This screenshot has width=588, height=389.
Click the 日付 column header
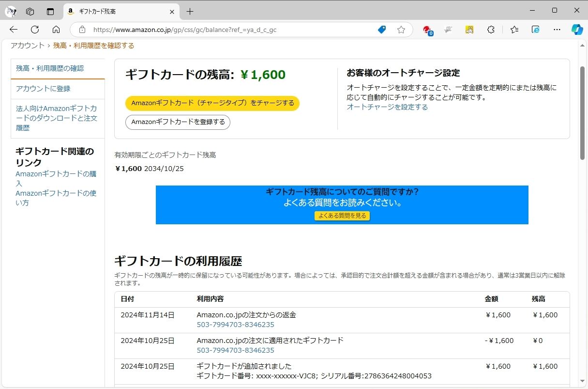pos(127,299)
